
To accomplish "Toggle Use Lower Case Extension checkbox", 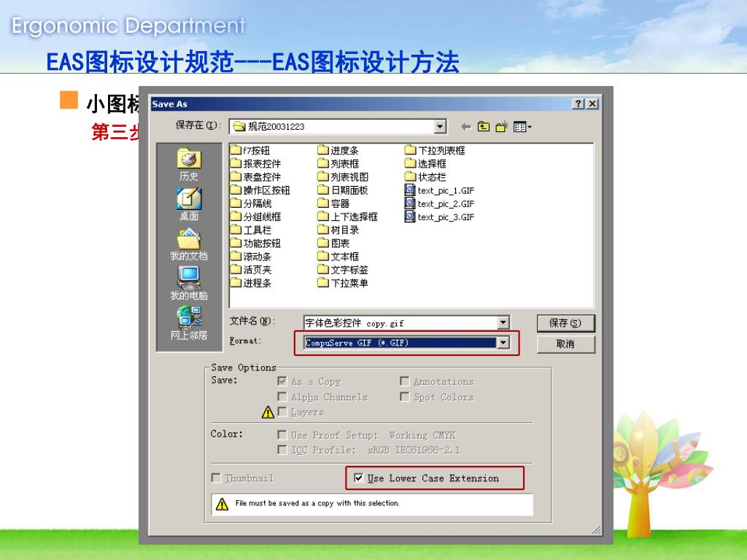I will coord(359,478).
